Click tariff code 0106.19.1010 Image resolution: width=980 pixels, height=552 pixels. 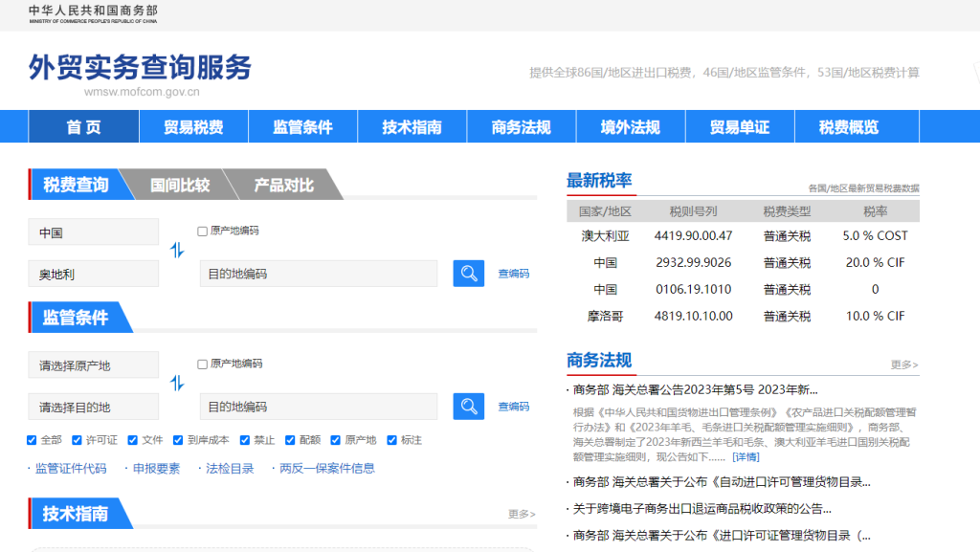[693, 290]
